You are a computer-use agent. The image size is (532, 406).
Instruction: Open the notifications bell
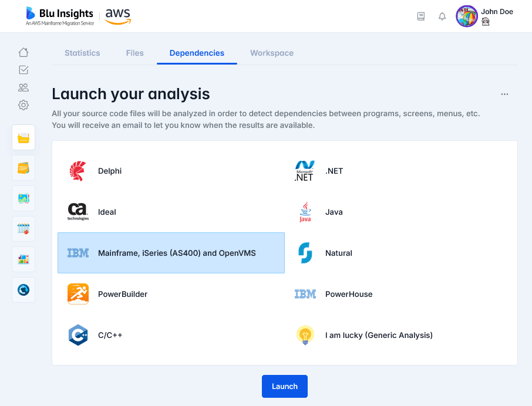(442, 16)
